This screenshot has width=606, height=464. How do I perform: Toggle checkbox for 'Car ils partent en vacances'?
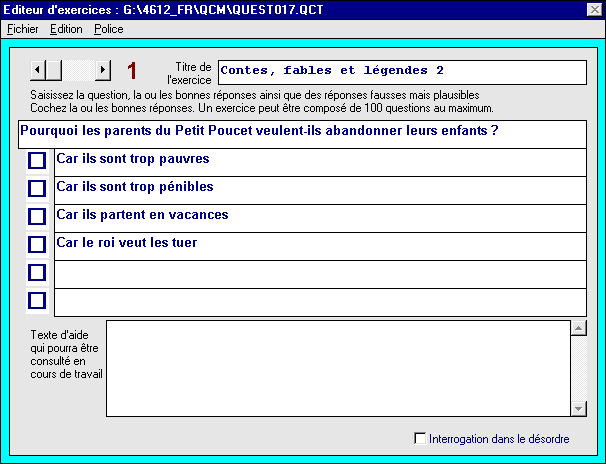pos(37,216)
